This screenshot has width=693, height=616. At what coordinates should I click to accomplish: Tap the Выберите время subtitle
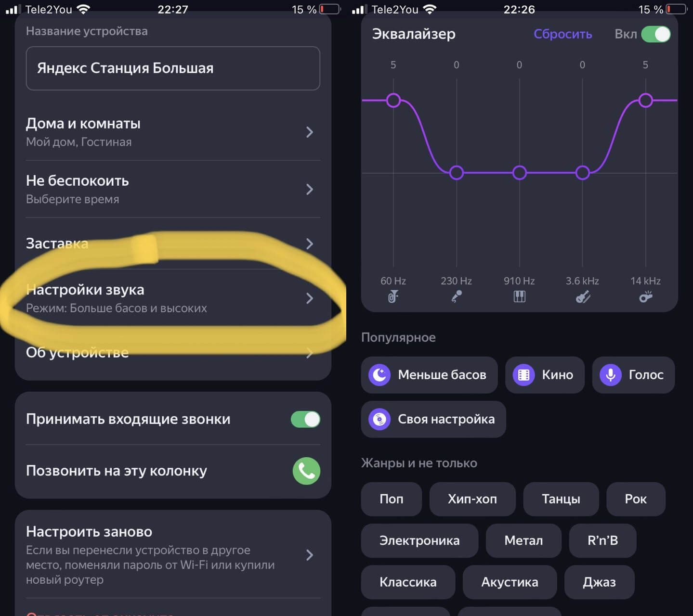tap(72, 199)
